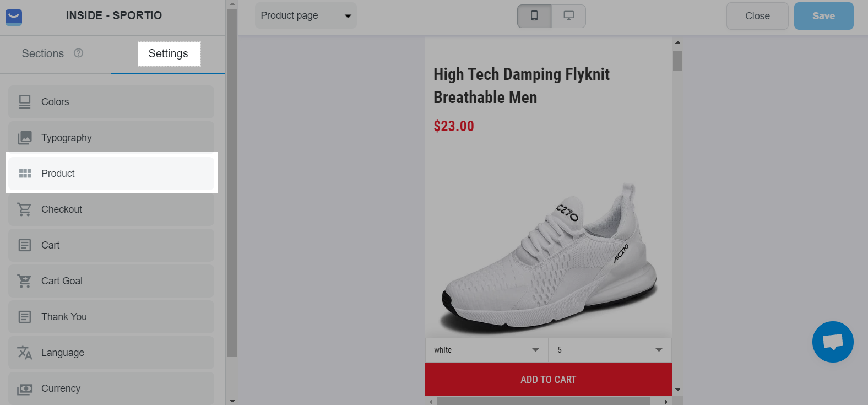Click the help icon beside Sections
Image resolution: width=868 pixels, height=405 pixels.
coord(78,53)
